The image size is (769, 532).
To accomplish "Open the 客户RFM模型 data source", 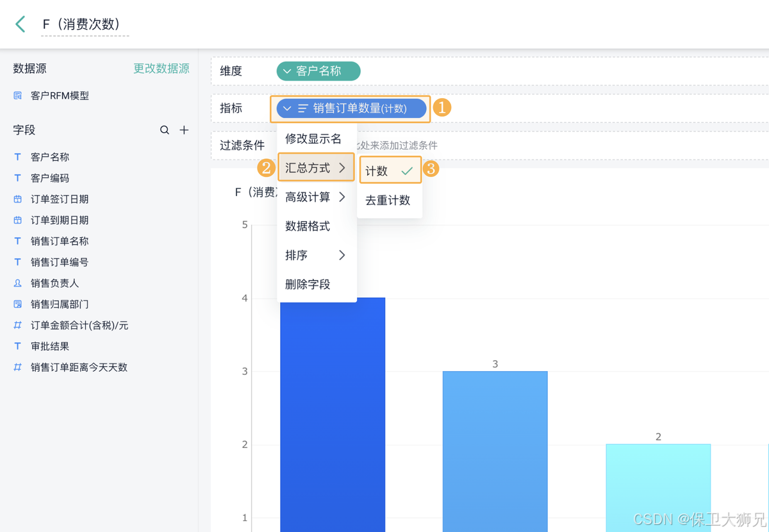I will click(x=60, y=96).
